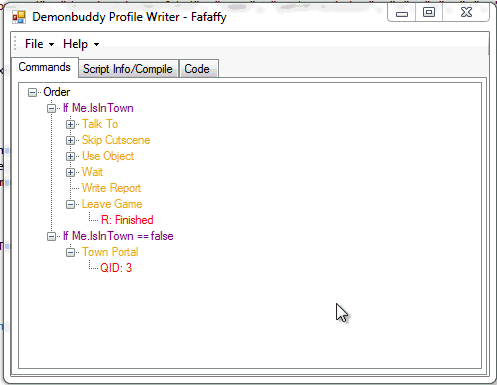Minimize the Profile Writer window

402,13
